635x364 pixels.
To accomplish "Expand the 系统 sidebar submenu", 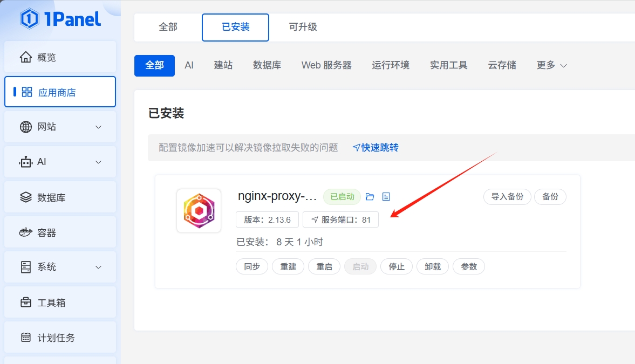I will [98, 267].
